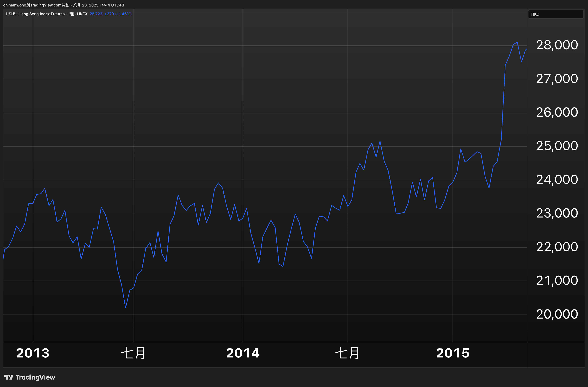Open the HKD currency selector
The width and height of the screenshot is (588, 387).
point(555,14)
